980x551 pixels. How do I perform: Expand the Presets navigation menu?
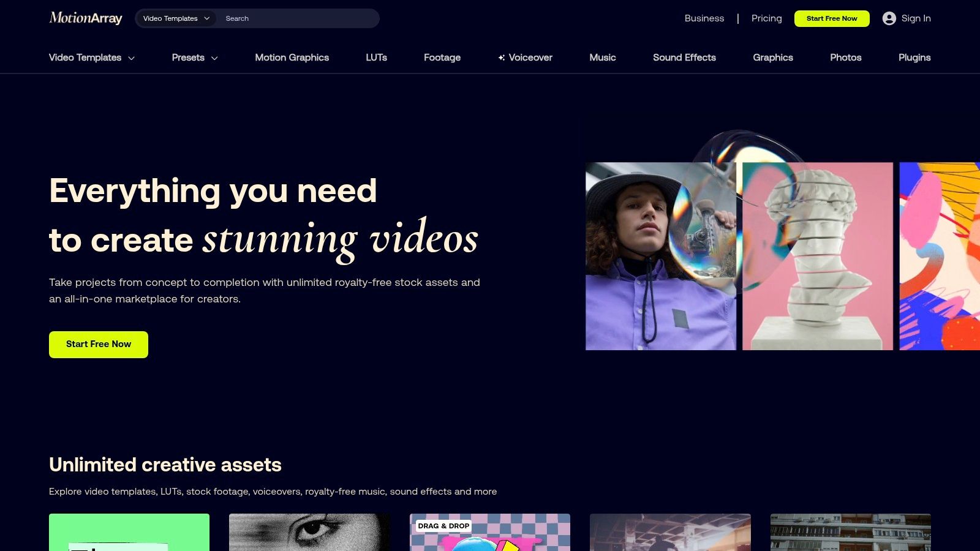click(x=194, y=58)
